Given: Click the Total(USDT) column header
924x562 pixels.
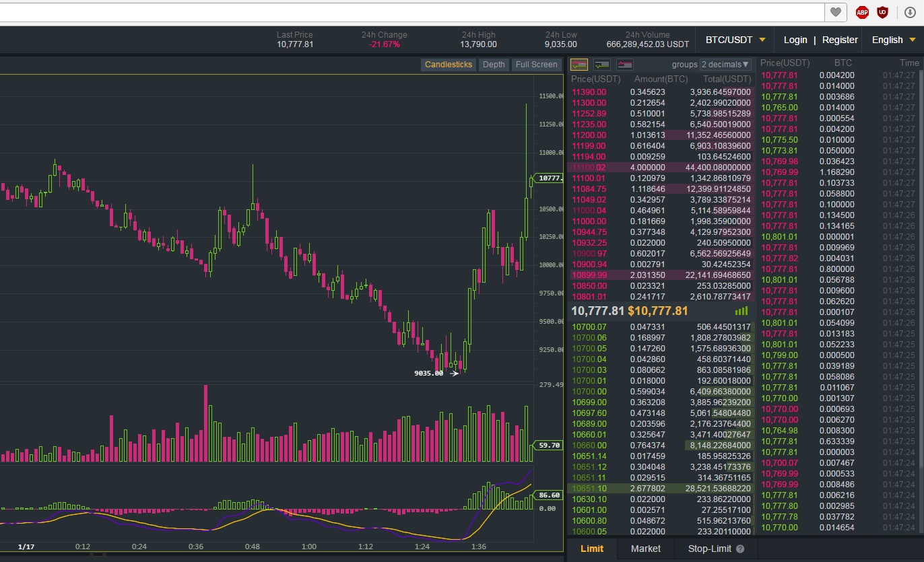Looking at the screenshot, I should [x=726, y=79].
